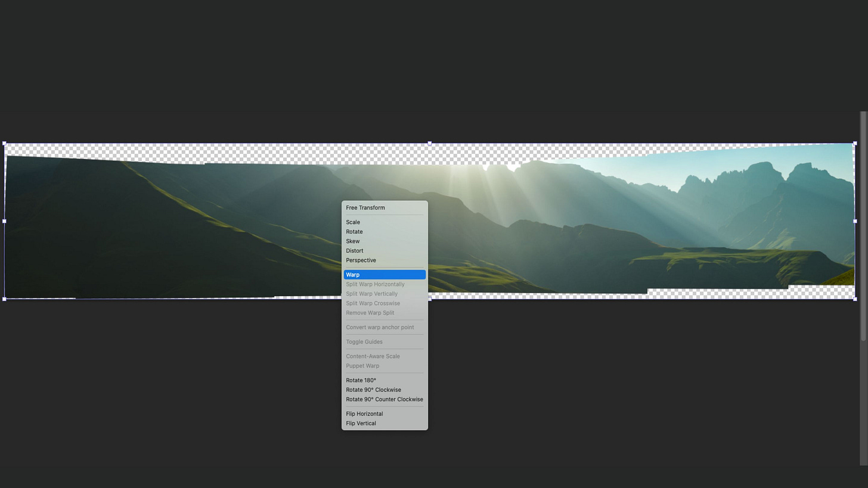
Task: Click the top-center transform edge handle
Action: (x=430, y=144)
